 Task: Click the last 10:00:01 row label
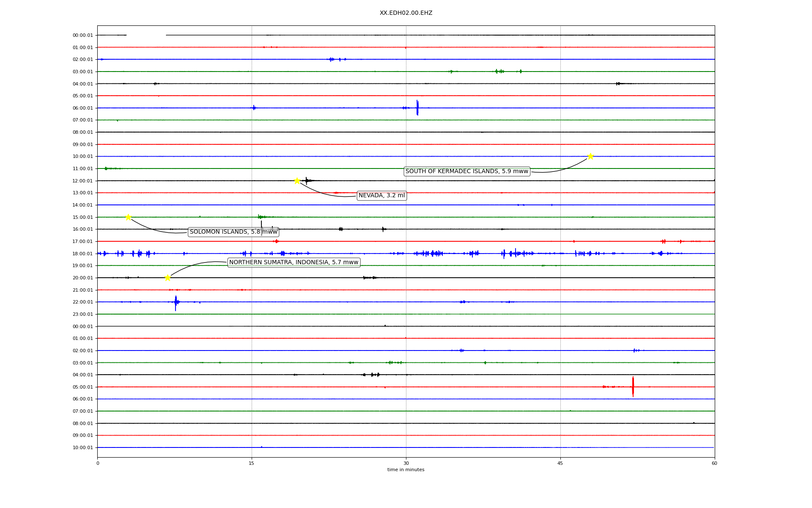82,447
